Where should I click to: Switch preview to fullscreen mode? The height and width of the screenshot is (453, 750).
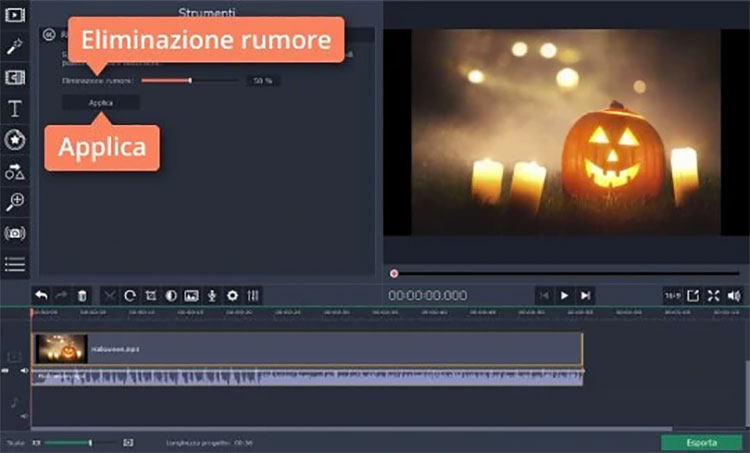713,296
